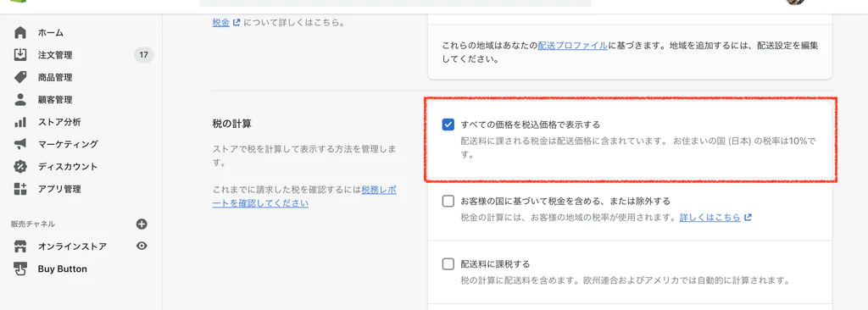Click the analytics bar chart icon

click(x=20, y=122)
